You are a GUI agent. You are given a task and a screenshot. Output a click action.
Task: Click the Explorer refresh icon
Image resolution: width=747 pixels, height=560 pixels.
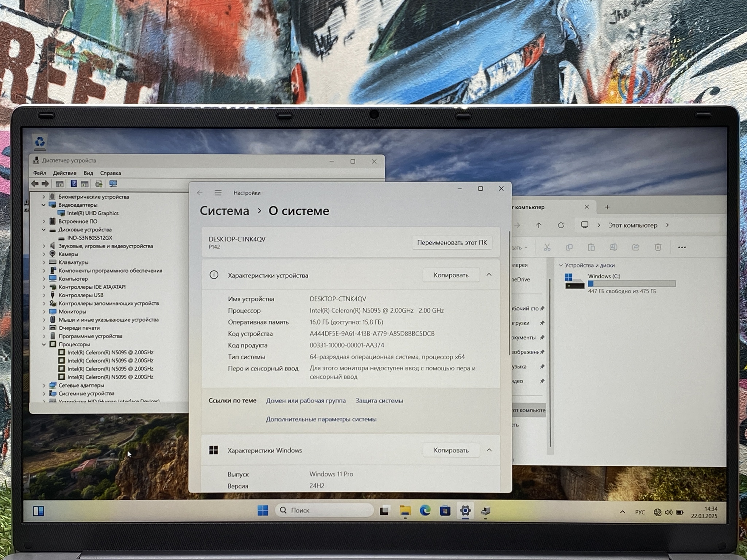pos(561,225)
